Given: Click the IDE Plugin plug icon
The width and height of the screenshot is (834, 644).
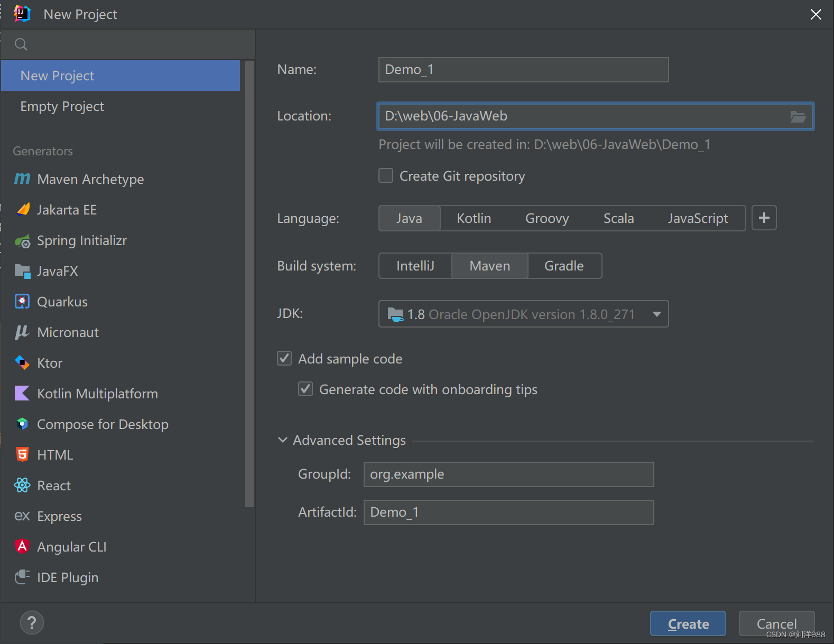Looking at the screenshot, I should coord(22,577).
